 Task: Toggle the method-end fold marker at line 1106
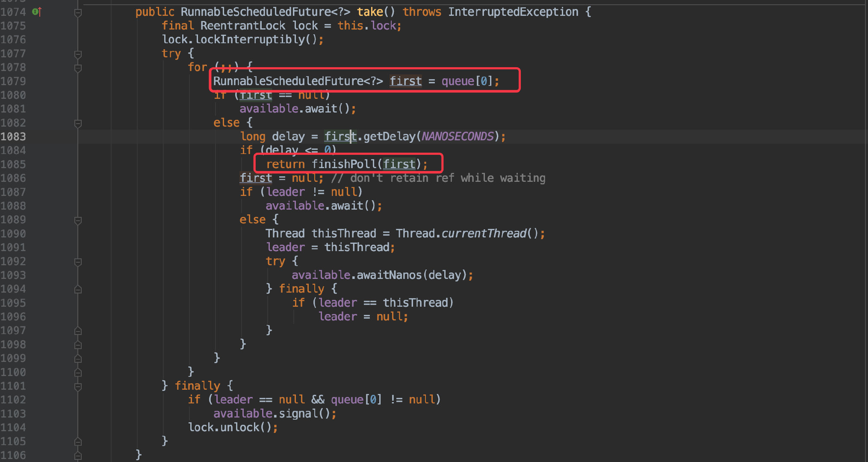[78, 456]
